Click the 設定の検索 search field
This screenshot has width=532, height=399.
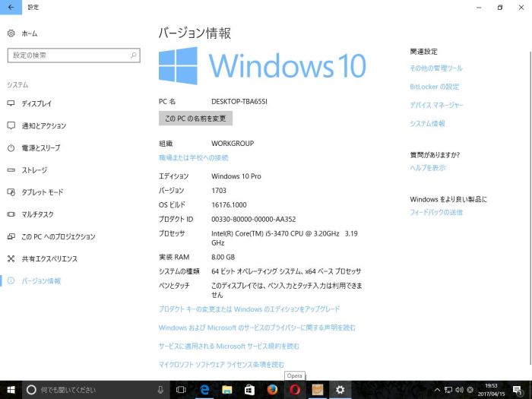point(73,55)
